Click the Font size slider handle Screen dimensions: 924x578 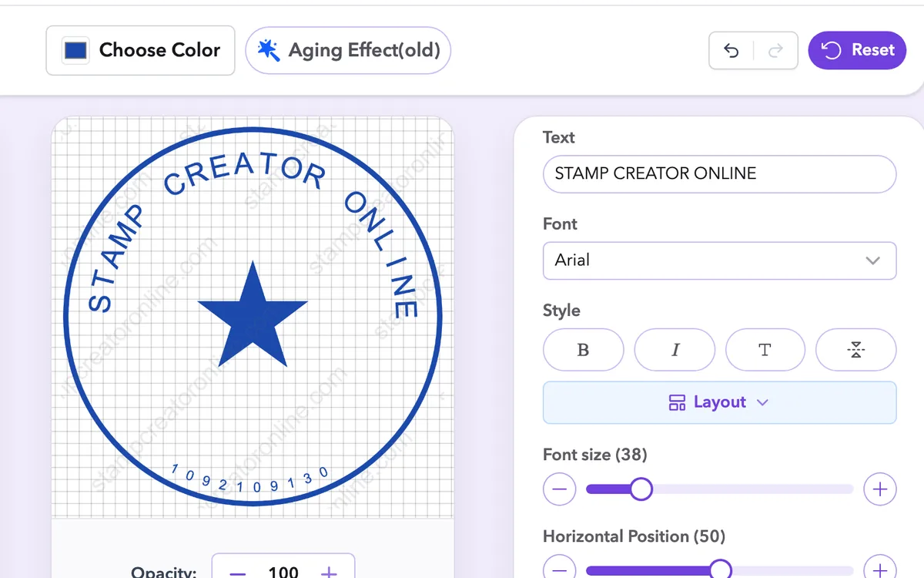point(641,489)
